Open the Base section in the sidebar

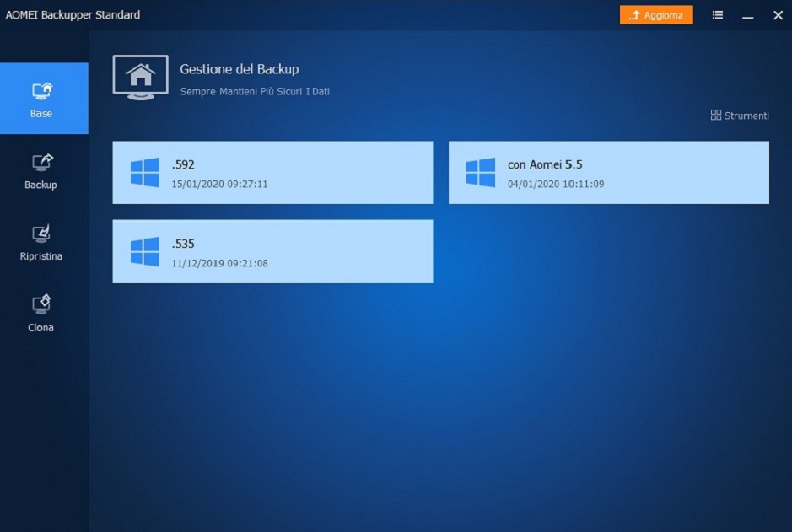(44, 99)
